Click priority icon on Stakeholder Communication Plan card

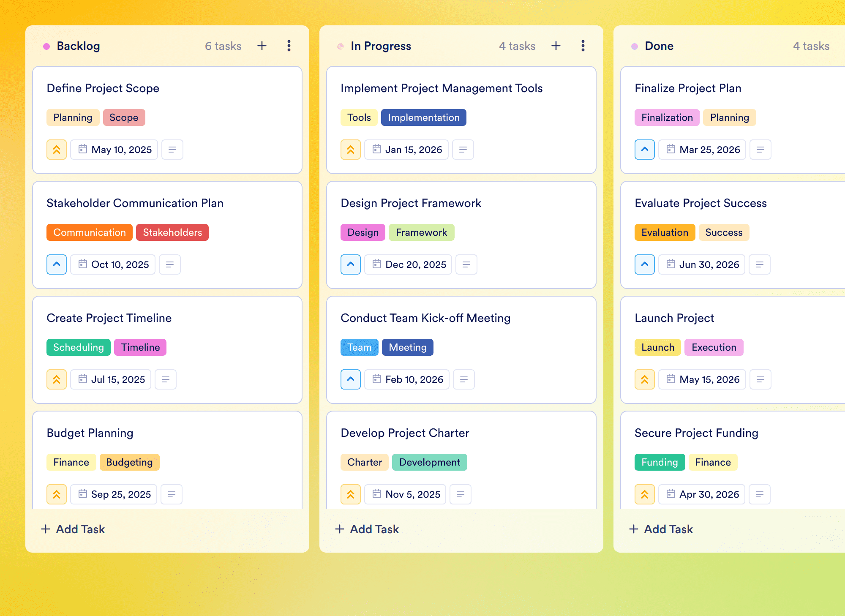[x=57, y=264]
